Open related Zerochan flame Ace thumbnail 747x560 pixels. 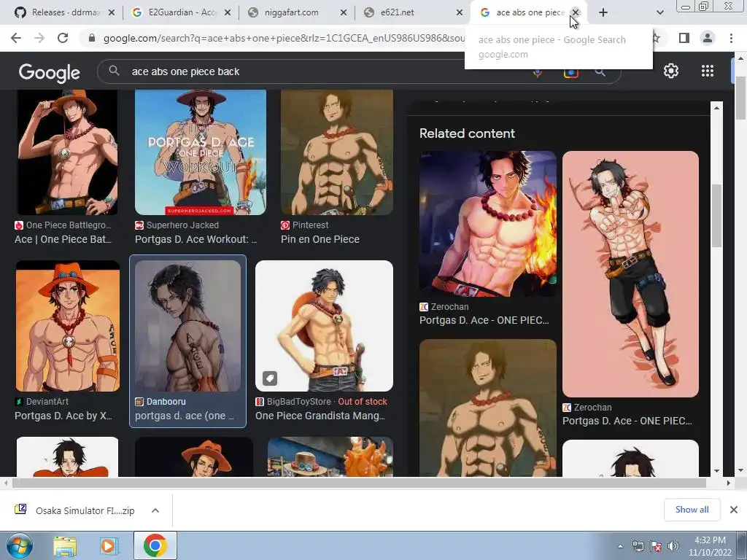pos(488,224)
